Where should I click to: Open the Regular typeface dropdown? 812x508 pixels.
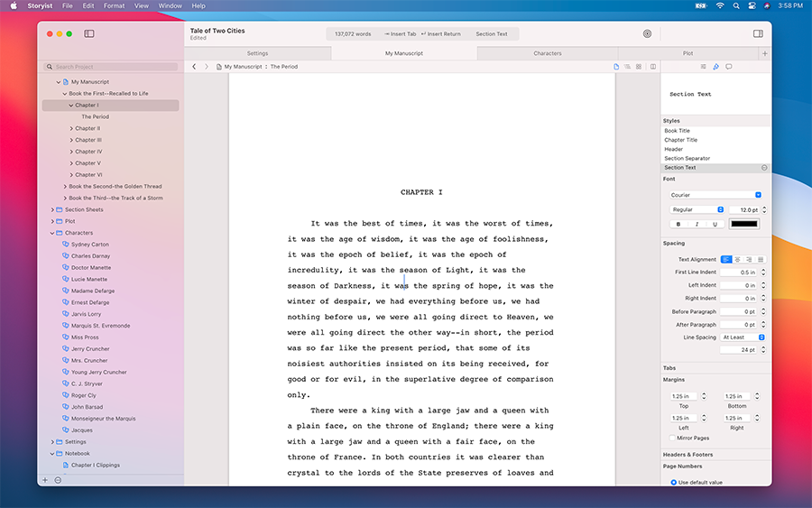697,209
